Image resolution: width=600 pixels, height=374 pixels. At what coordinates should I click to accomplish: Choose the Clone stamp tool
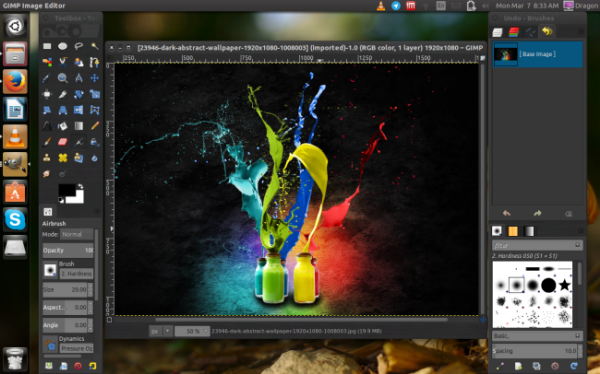[x=47, y=158]
